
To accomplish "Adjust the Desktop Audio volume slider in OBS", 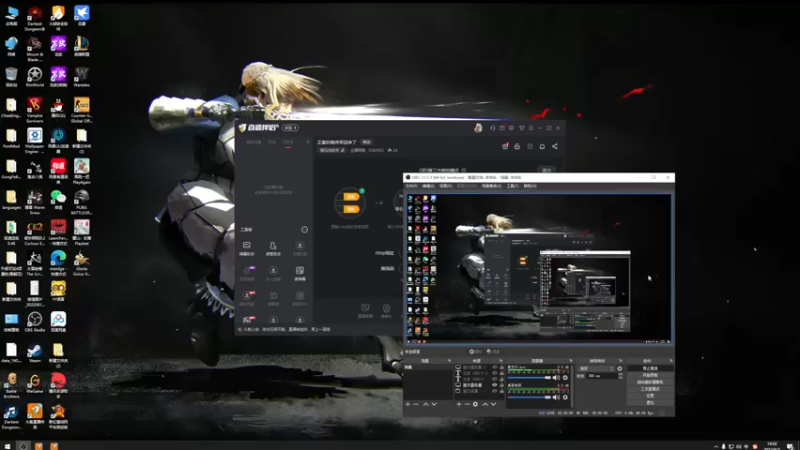I will click(529, 397).
